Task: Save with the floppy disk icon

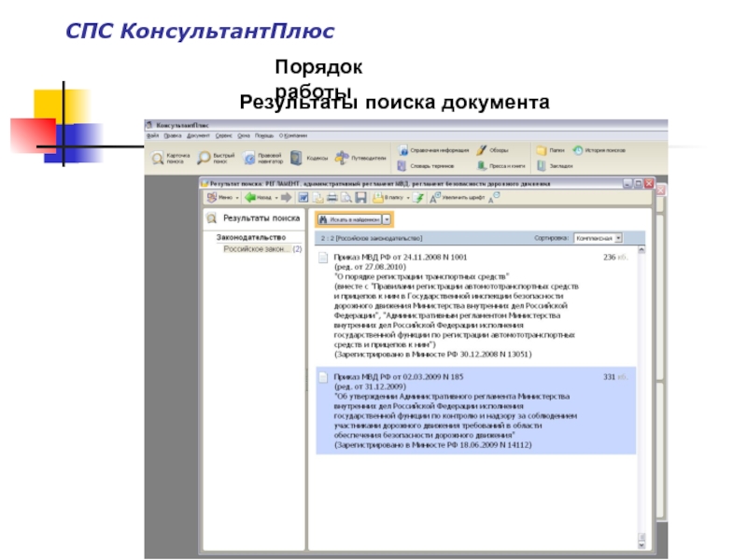Action: tap(361, 198)
